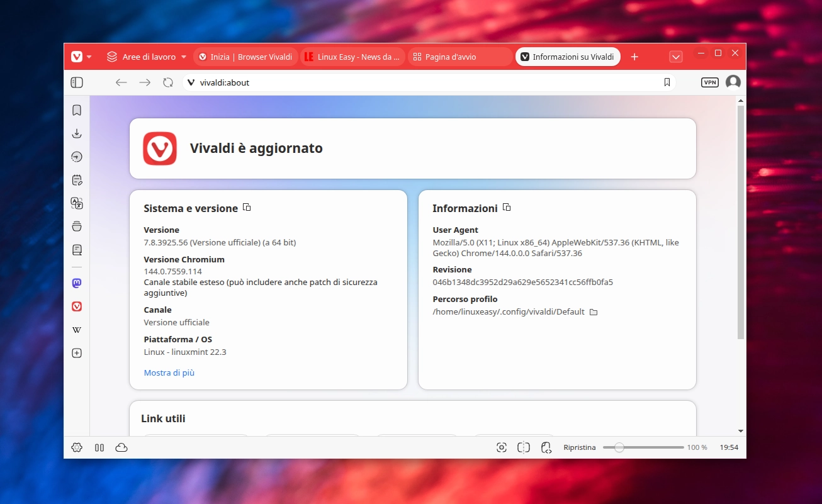Open the Wikipedia web panel
The height and width of the screenshot is (504, 822).
pyautogui.click(x=76, y=330)
